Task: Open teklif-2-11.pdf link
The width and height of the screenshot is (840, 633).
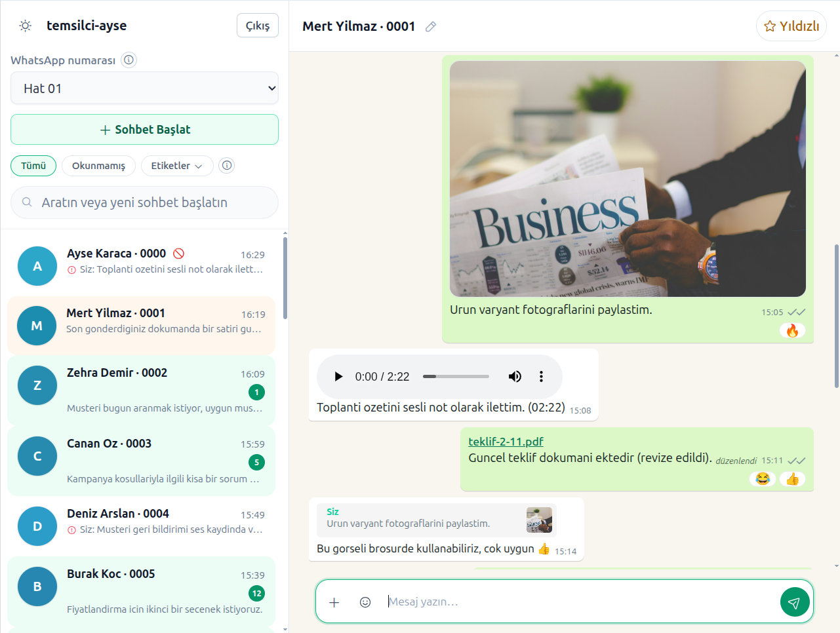Action: coord(506,442)
